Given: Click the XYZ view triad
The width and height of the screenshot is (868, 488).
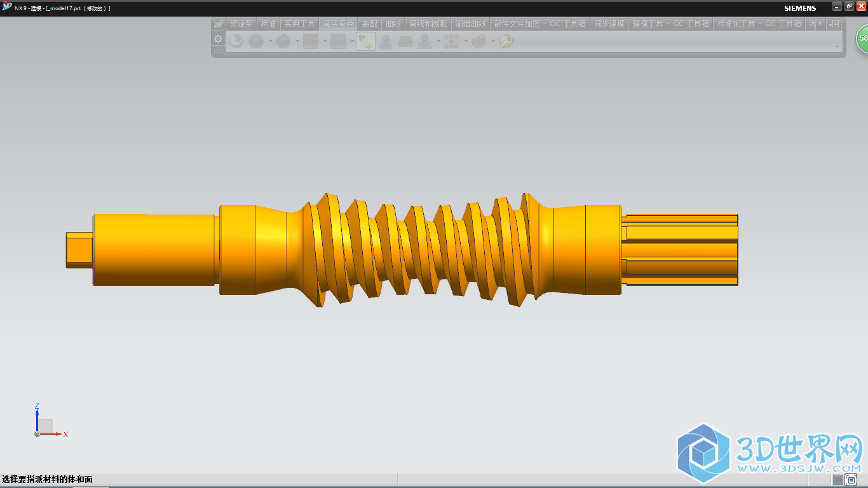Looking at the screenshot, I should (50, 421).
